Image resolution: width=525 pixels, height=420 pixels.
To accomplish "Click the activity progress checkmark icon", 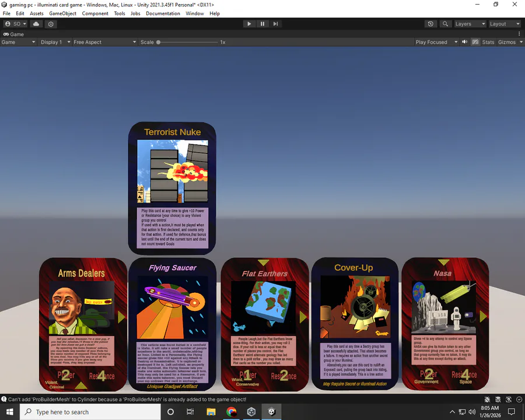I will [x=519, y=399].
